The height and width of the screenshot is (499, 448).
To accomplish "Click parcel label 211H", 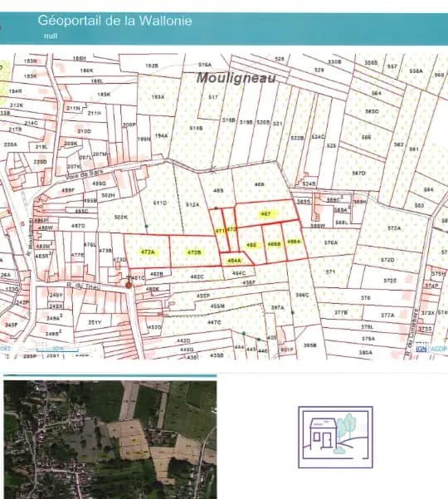I will tap(95, 113).
